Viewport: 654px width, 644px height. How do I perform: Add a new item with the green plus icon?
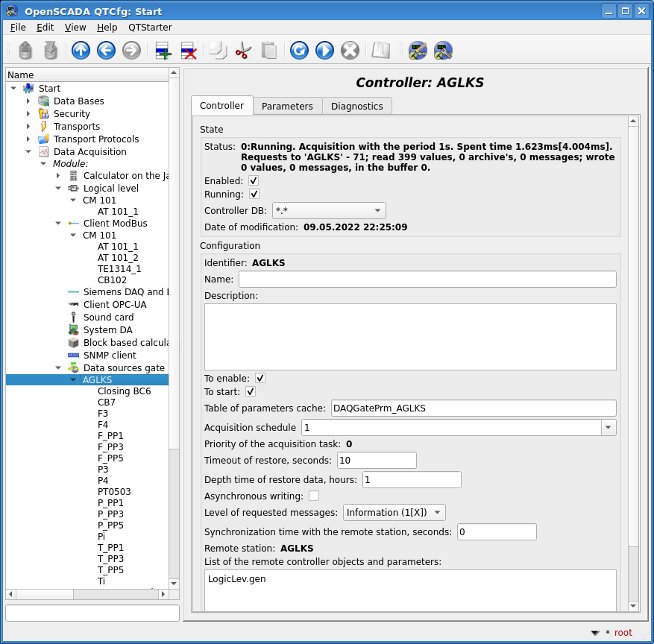(163, 51)
